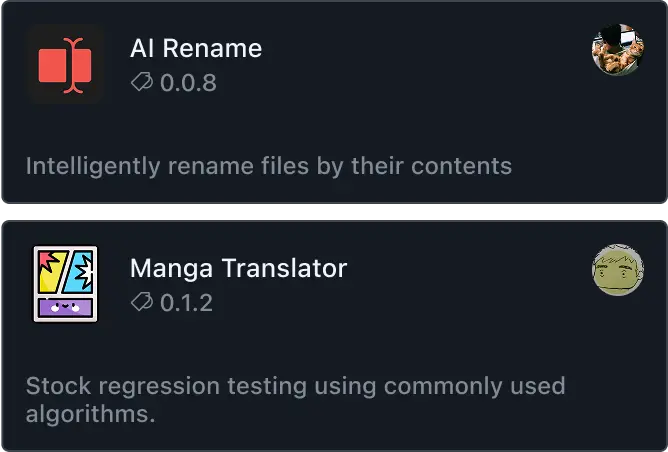The width and height of the screenshot is (668, 452).
Task: Open the Manga Translator plugin title
Action: [239, 268]
